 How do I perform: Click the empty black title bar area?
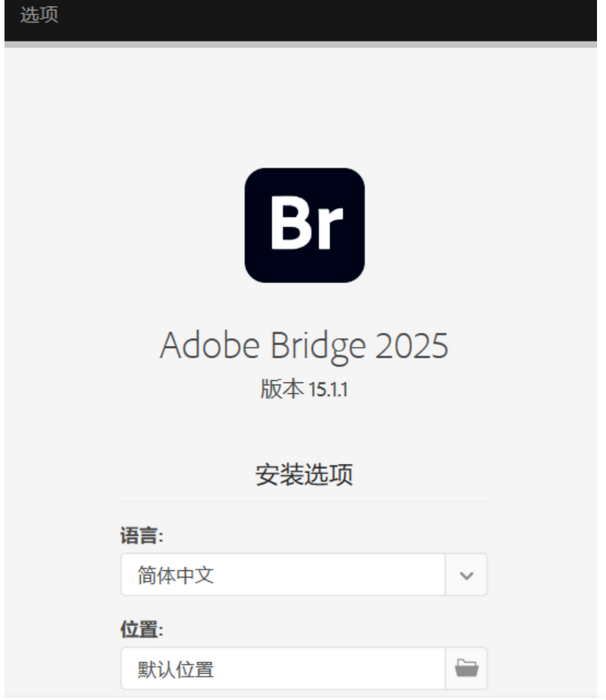329,20
